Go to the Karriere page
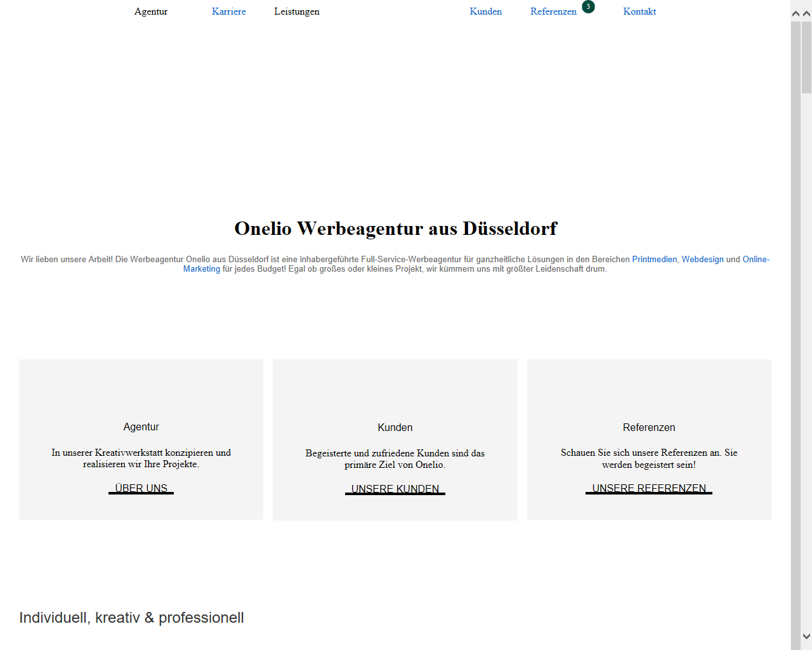 228,11
